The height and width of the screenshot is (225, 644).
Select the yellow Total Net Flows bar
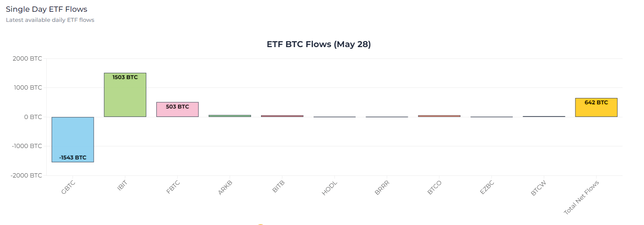[x=596, y=108]
